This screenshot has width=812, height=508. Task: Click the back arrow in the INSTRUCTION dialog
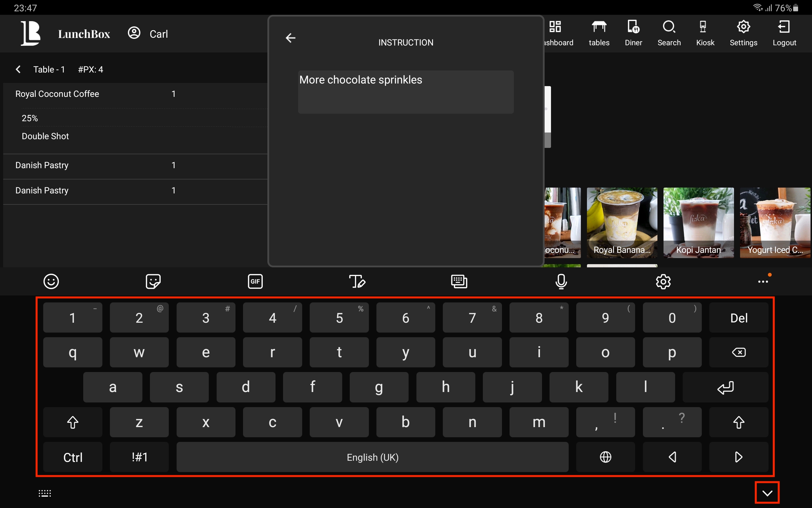291,38
